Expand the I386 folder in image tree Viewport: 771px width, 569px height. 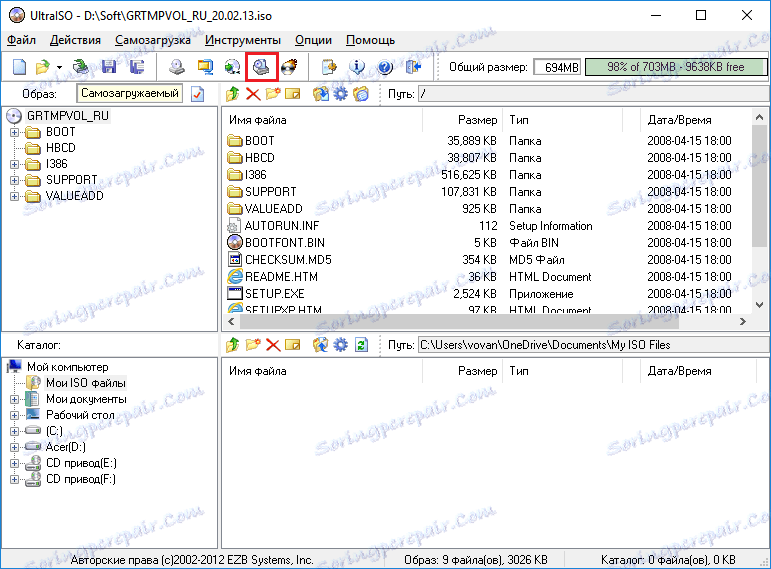(14, 164)
